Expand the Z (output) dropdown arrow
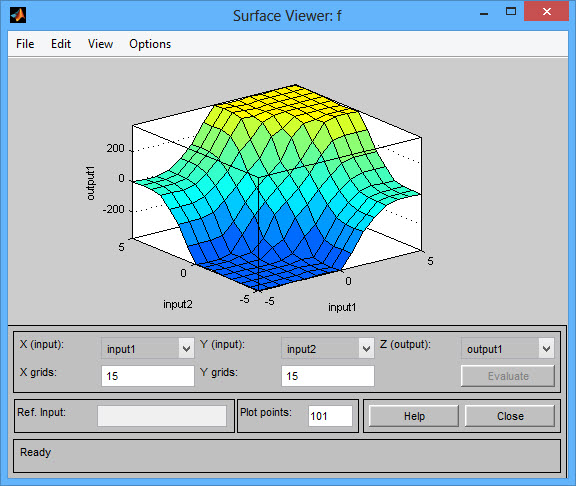This screenshot has width=576, height=486. tap(546, 348)
